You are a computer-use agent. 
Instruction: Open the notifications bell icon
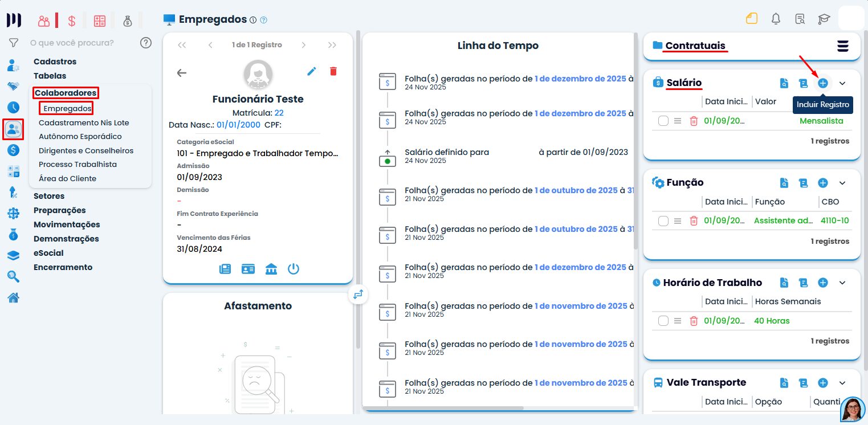point(776,19)
